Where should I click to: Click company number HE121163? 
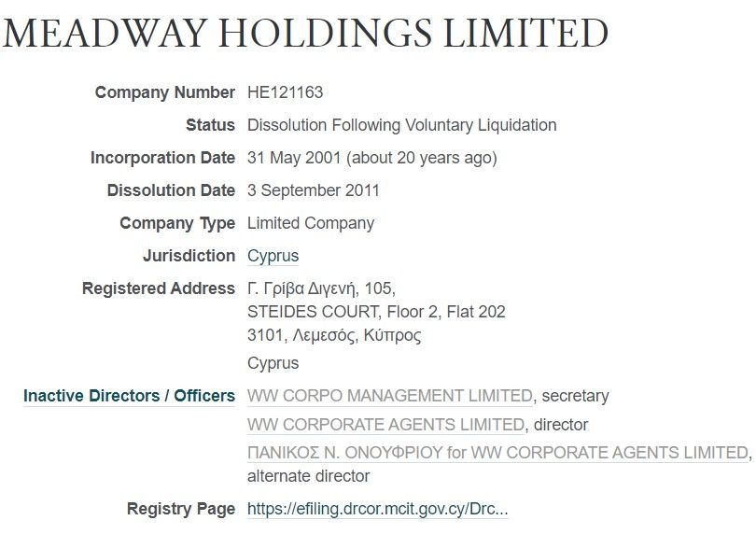tap(285, 92)
